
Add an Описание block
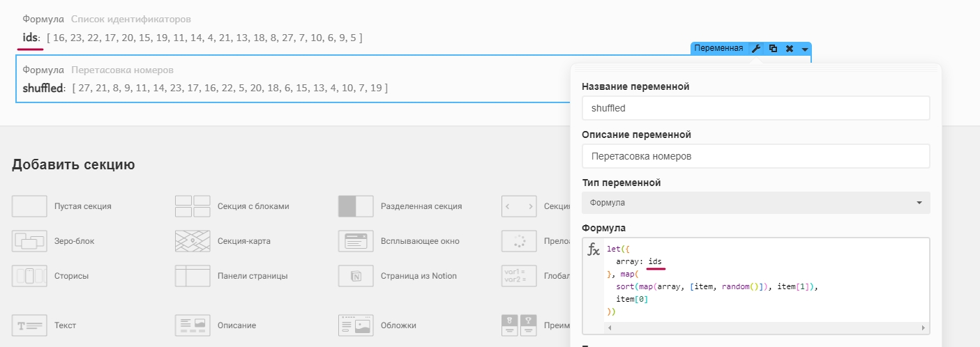tap(215, 325)
